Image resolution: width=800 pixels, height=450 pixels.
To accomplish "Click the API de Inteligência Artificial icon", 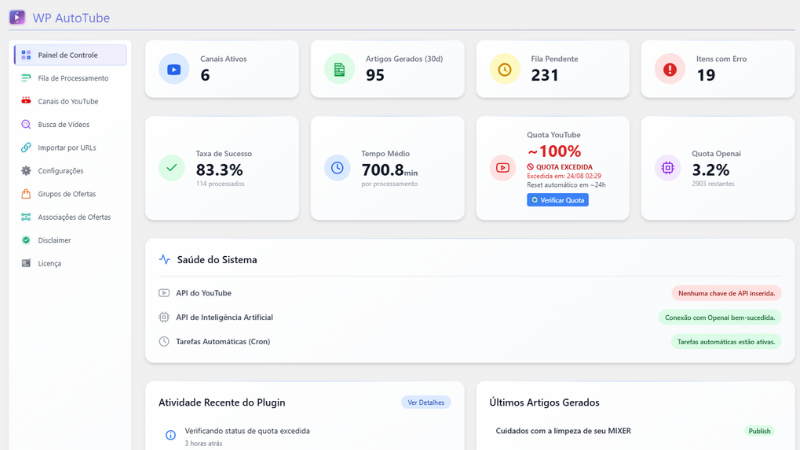I will click(164, 317).
